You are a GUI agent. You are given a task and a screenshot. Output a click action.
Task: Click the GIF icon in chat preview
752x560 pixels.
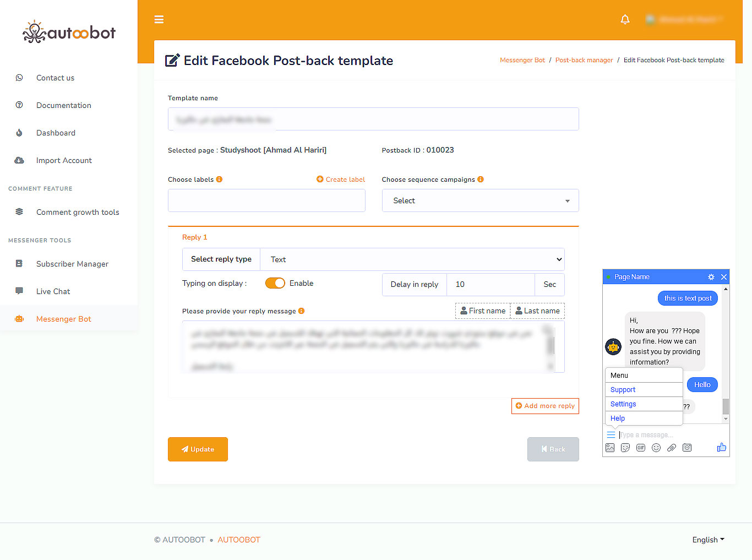tap(640, 448)
